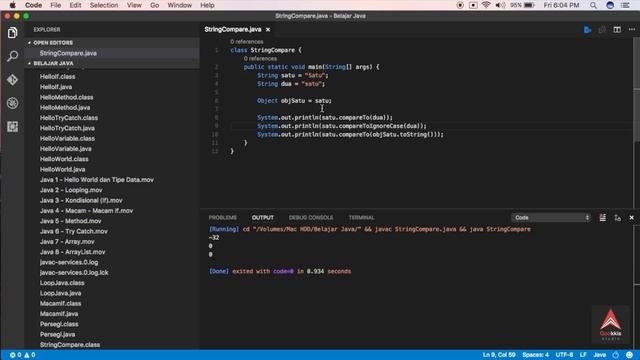Viewport: 640px width, 360px height.
Task: Select Java 2 - Looping.mov file
Action: tap(71, 190)
